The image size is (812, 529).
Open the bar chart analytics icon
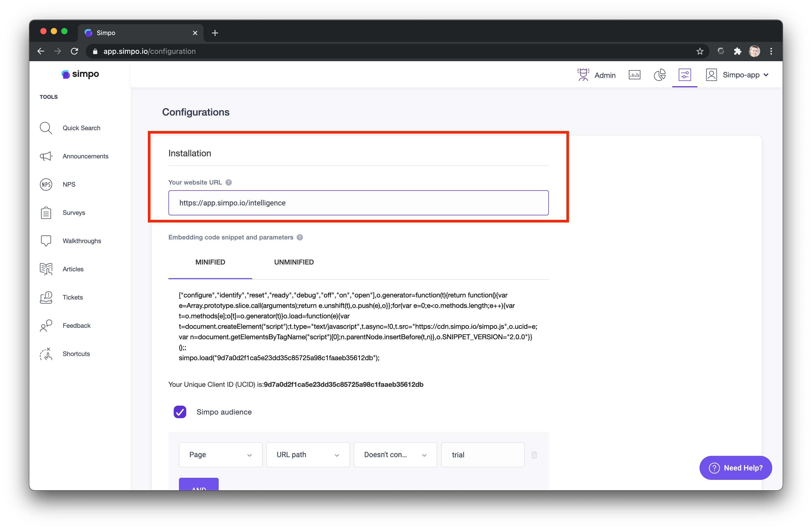634,75
